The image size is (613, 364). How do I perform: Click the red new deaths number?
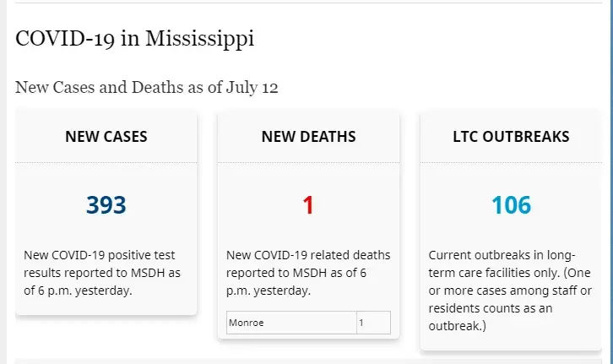pyautogui.click(x=308, y=205)
